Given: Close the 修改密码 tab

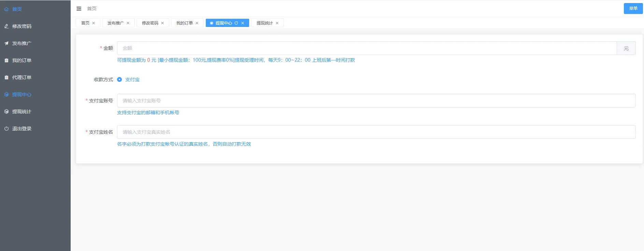Looking at the screenshot, I should 162,23.
